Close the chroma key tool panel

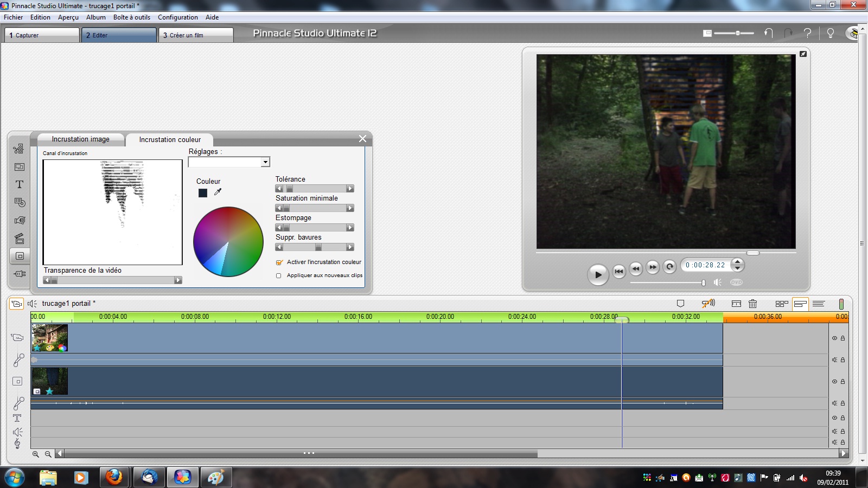[362, 139]
